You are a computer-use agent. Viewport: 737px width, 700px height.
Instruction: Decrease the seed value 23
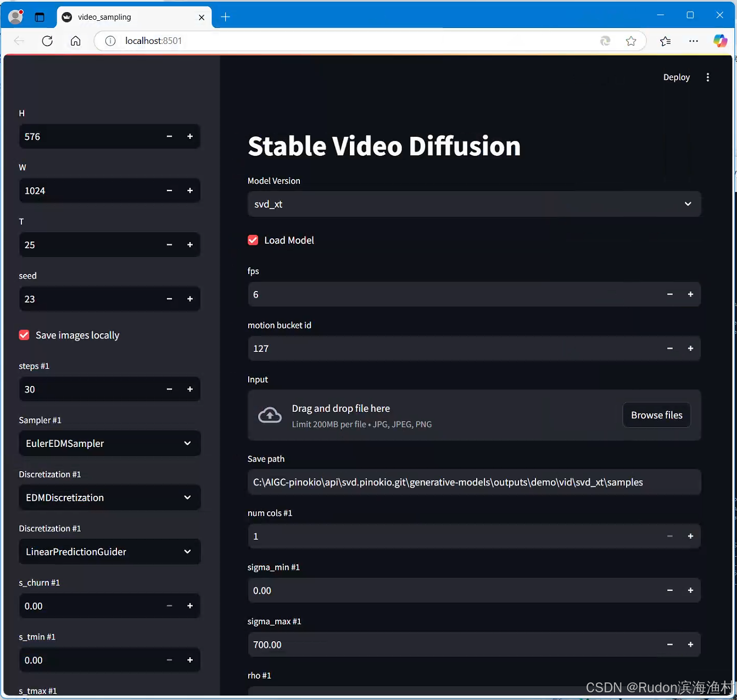[169, 299]
